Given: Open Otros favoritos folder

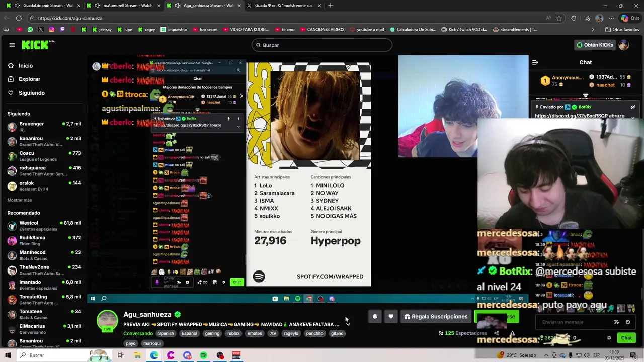Looking at the screenshot, I should [x=622, y=30].
